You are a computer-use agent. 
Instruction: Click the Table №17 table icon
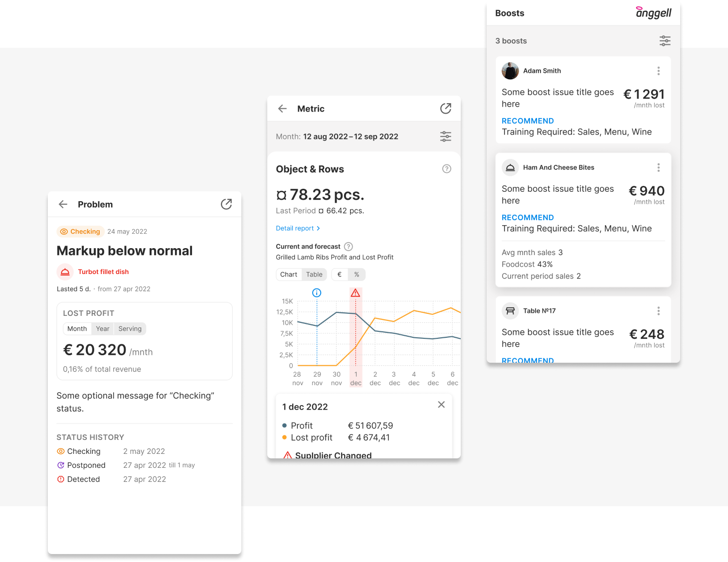(x=510, y=311)
